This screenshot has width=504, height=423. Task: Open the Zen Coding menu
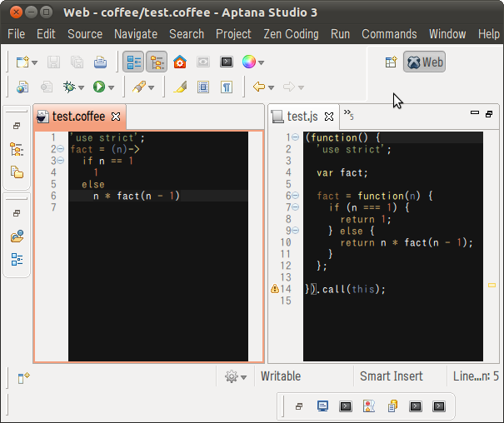click(x=292, y=34)
